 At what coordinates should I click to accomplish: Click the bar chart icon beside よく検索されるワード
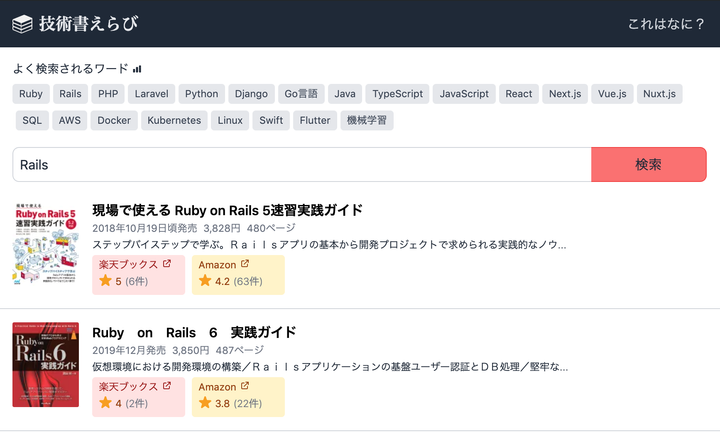pos(137,69)
